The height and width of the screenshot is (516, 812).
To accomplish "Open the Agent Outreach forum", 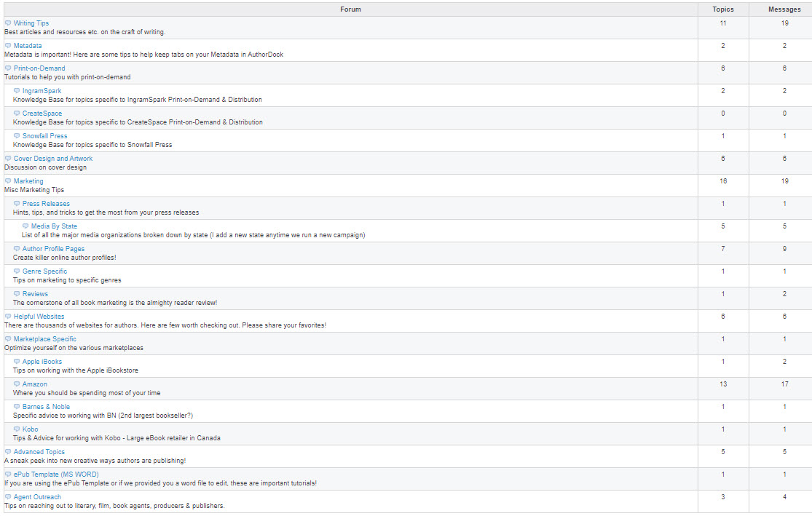I will [37, 497].
